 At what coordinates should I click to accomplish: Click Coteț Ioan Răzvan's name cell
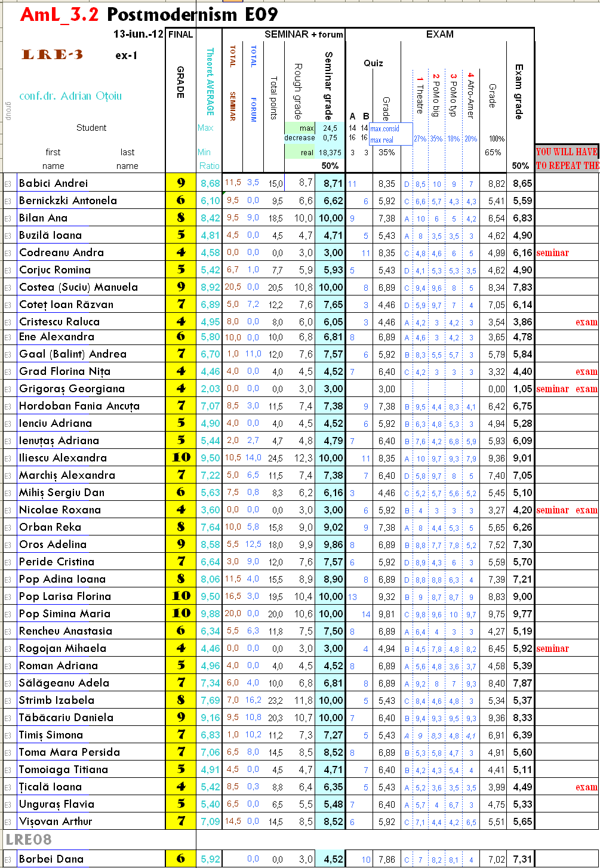point(66,304)
